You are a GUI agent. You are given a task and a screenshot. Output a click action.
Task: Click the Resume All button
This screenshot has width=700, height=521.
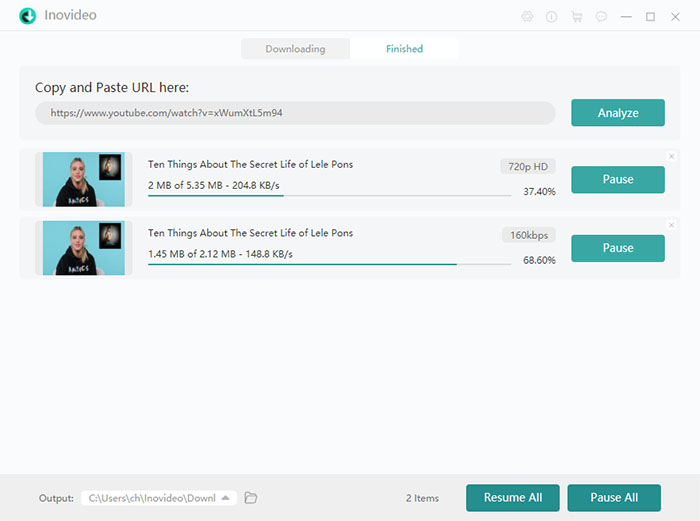tap(512, 498)
